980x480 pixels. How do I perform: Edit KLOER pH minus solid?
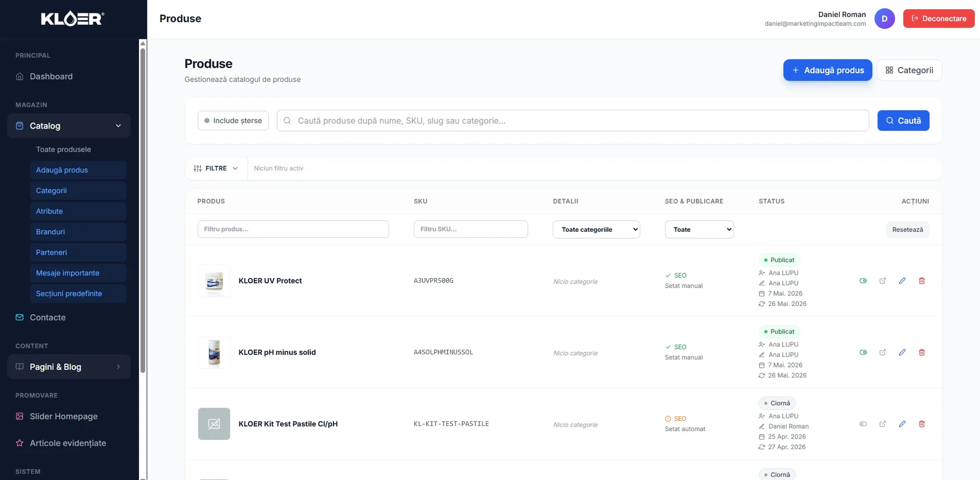pyautogui.click(x=902, y=352)
